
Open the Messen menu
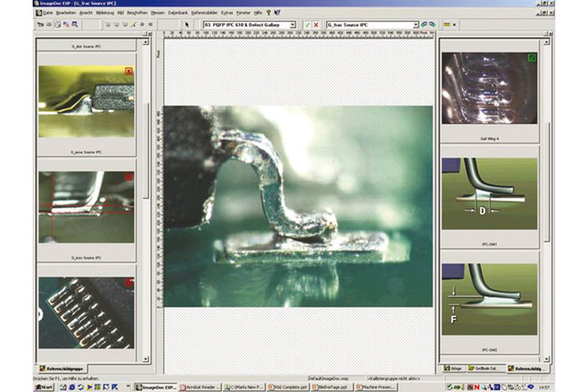158,13
